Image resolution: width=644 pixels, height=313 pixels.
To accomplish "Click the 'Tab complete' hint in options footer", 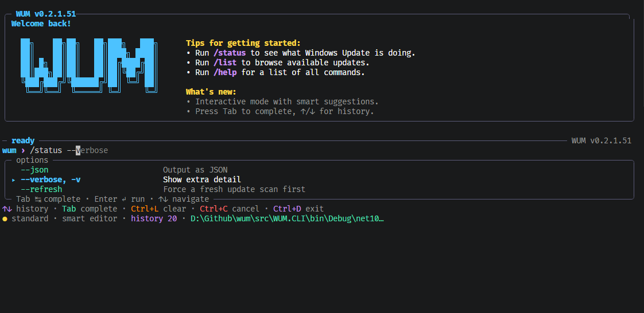I will click(x=48, y=199).
